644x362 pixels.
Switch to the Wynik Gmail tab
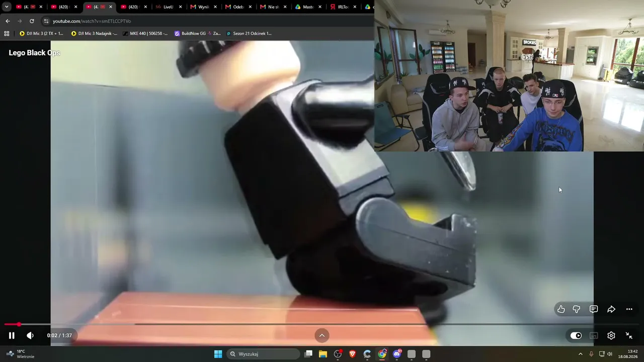(202, 7)
